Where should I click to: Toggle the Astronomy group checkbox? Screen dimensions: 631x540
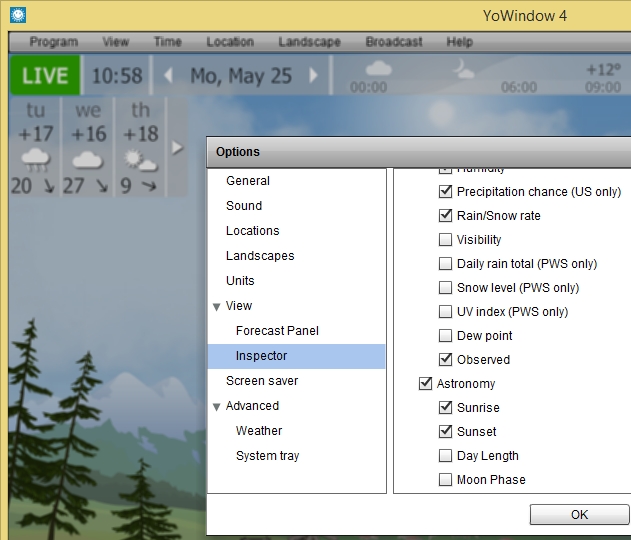pos(426,384)
